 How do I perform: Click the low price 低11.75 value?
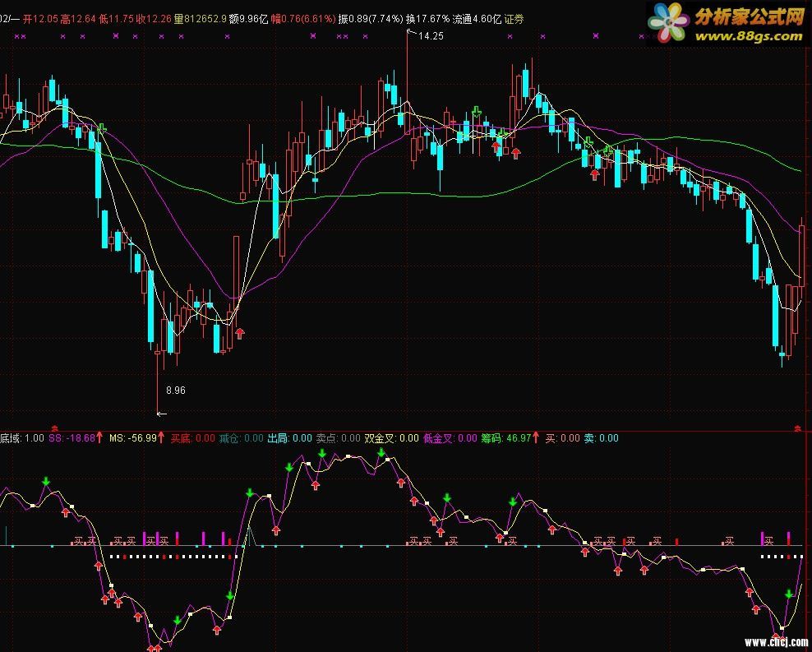[116, 20]
